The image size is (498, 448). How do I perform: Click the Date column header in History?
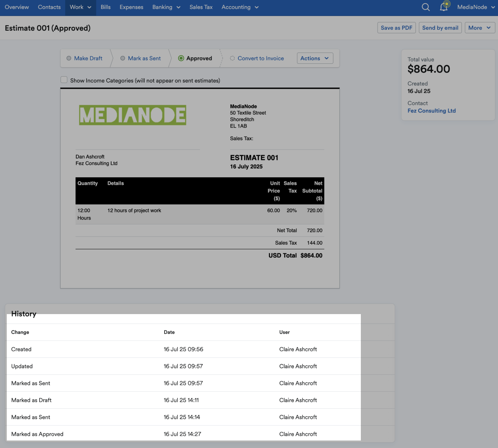click(169, 332)
